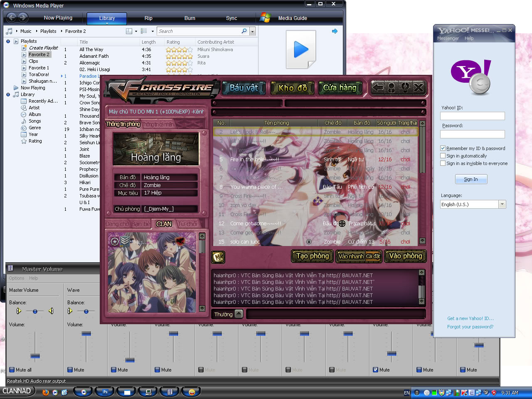The image size is (532, 399).
Task: Open the layout options dropdown arrow
Action: [x=137, y=31]
